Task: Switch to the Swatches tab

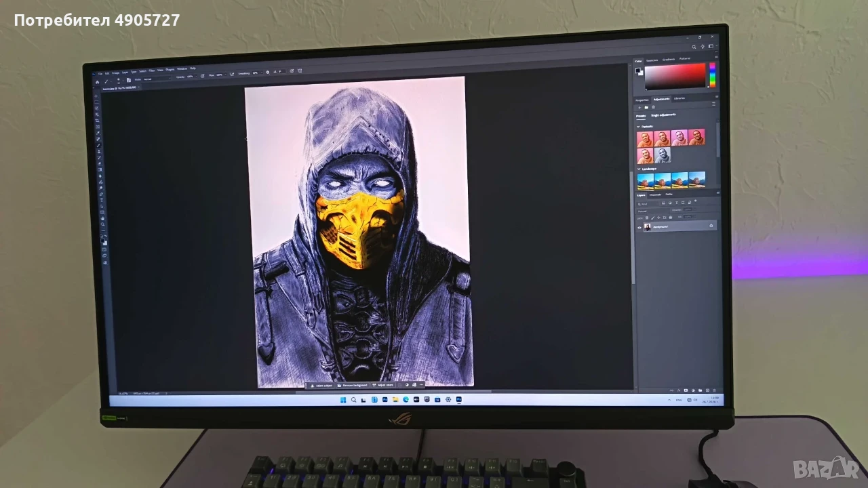Action: tap(652, 60)
